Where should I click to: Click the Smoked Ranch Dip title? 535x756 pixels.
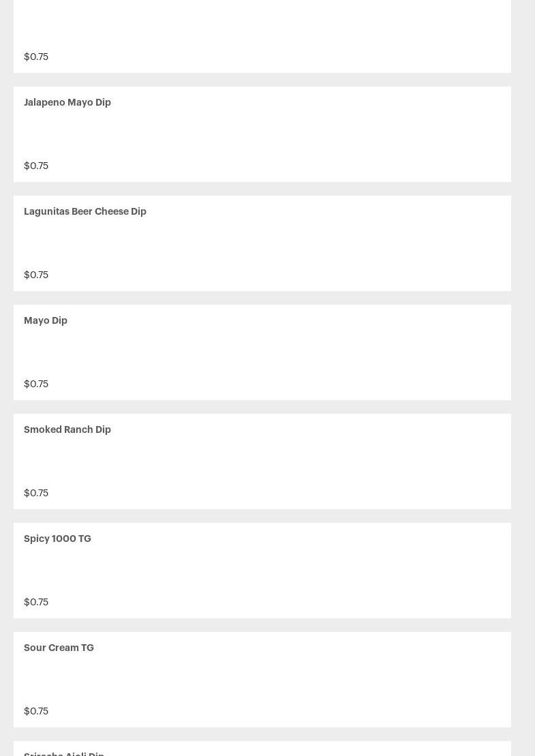point(67,429)
